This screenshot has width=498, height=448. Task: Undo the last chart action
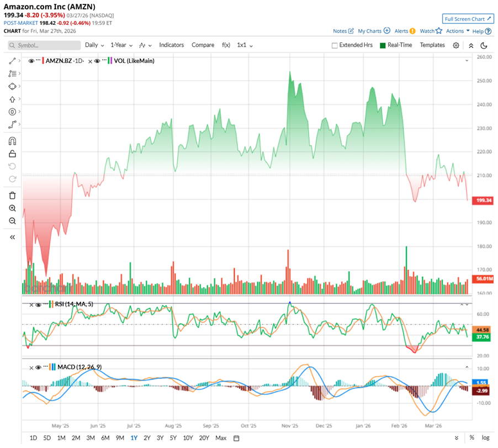[12, 166]
